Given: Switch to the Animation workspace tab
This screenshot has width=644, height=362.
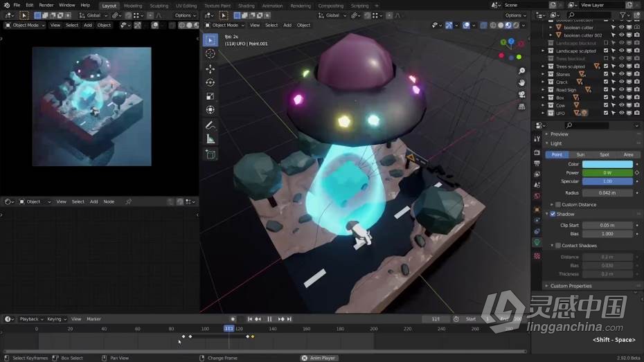Looking at the screenshot, I should [x=272, y=6].
